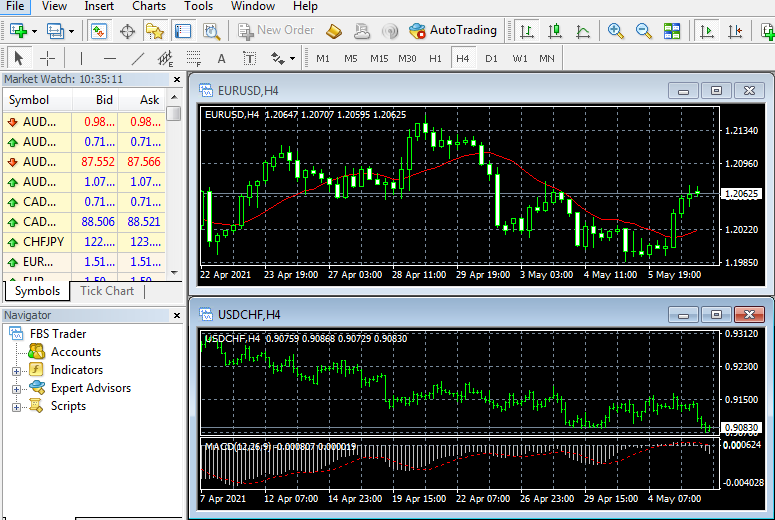Switch to candlestick chart display

(x=555, y=31)
